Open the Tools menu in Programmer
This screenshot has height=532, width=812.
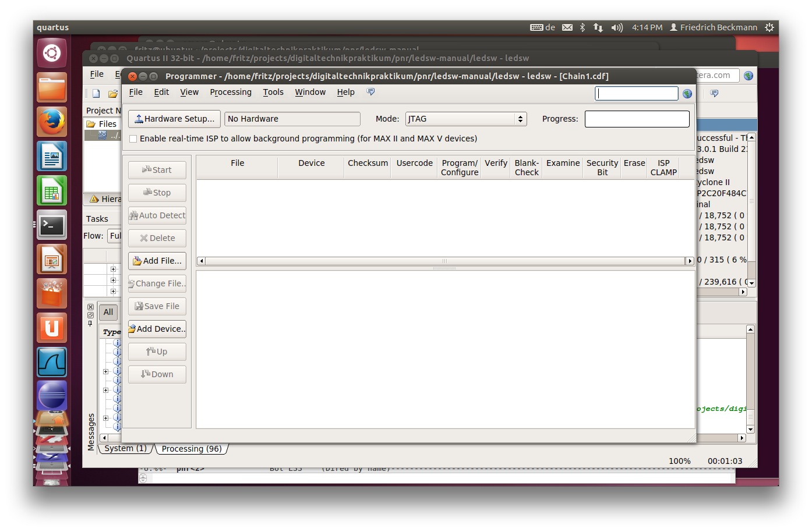[273, 92]
